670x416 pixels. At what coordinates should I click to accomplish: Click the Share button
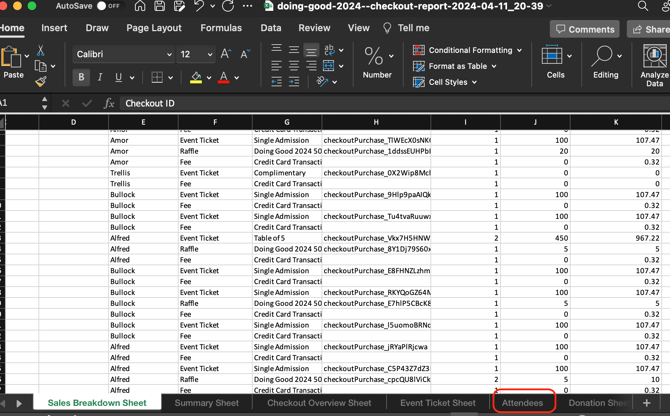tap(650, 29)
